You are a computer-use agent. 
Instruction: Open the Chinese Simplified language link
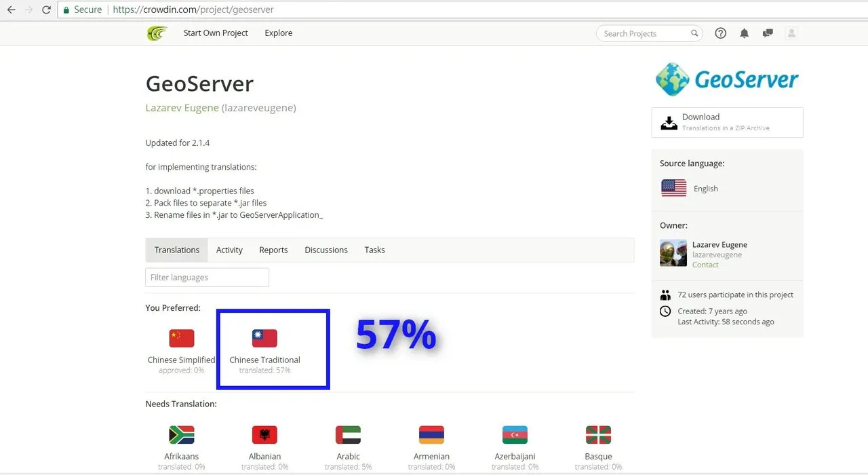[x=181, y=360]
